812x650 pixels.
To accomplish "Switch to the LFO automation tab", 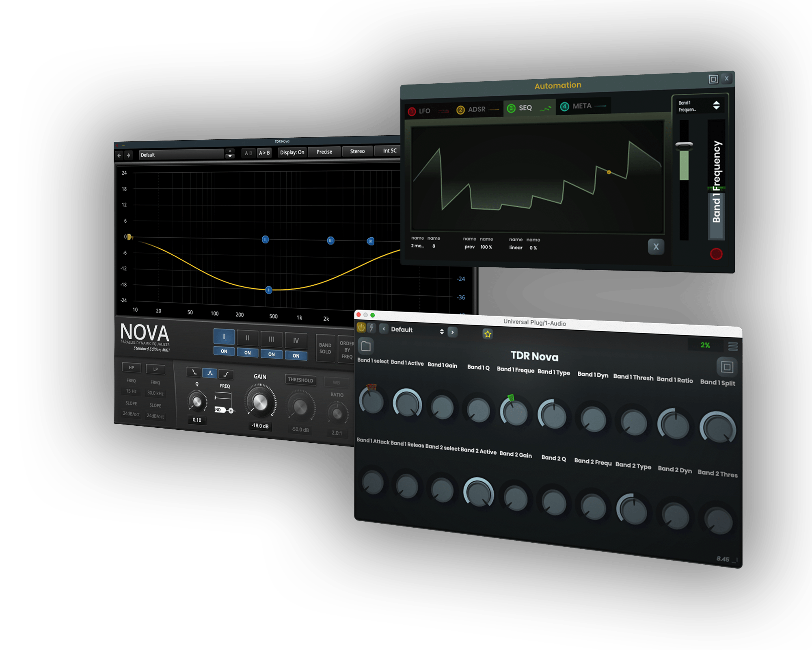I will pyautogui.click(x=424, y=111).
